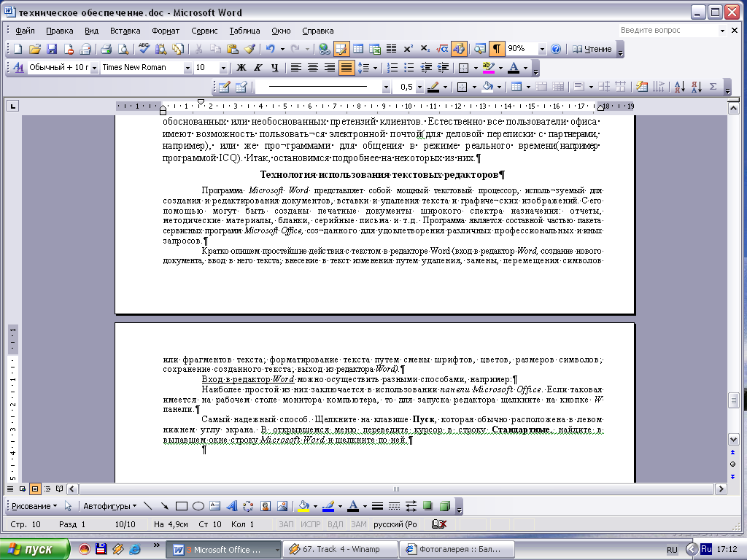Open the Сервис menu
747x560 pixels.
coord(204,31)
